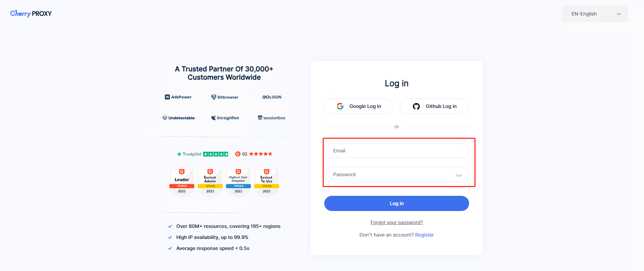
Task: Click the Easiest To Use badge
Action: (267, 182)
